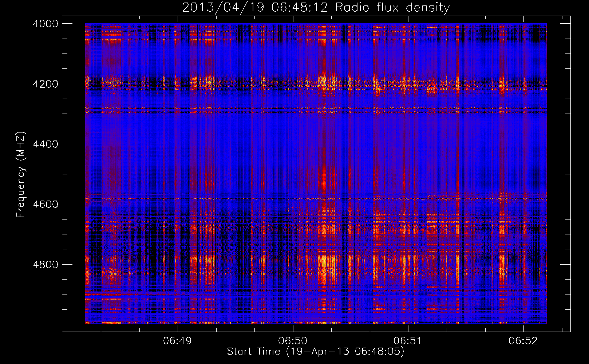
Task: Click the 'Frequency (MHZ)' axis title
Action: click(21, 175)
